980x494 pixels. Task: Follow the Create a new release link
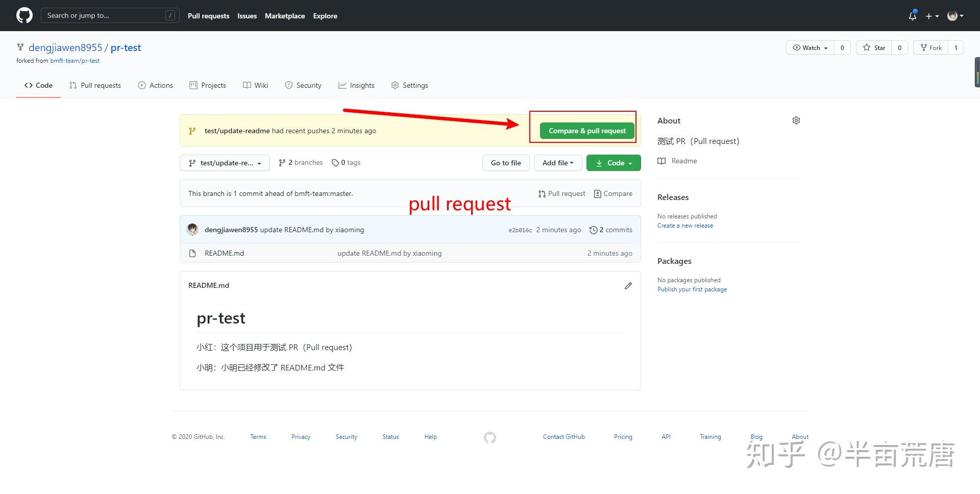tap(685, 225)
